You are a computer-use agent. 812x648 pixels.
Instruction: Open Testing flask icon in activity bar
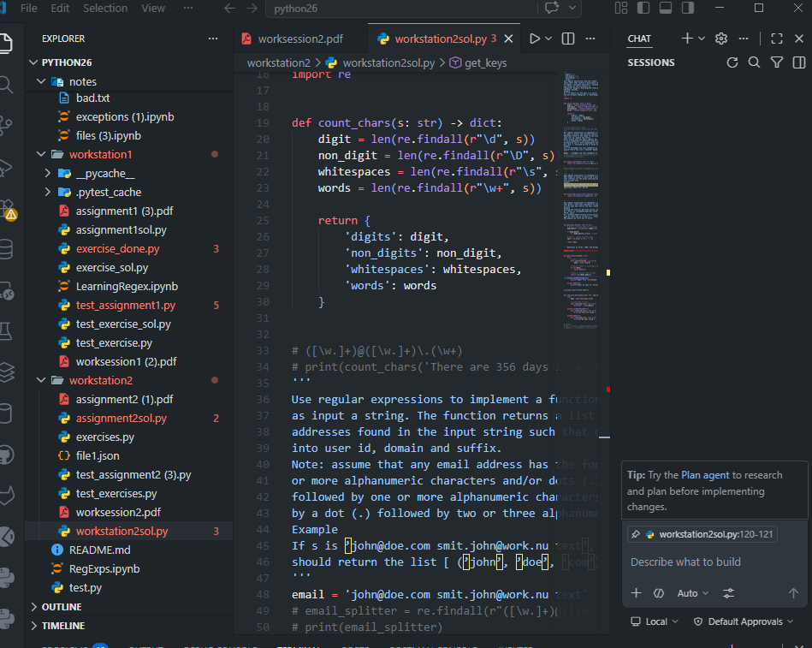(5, 331)
